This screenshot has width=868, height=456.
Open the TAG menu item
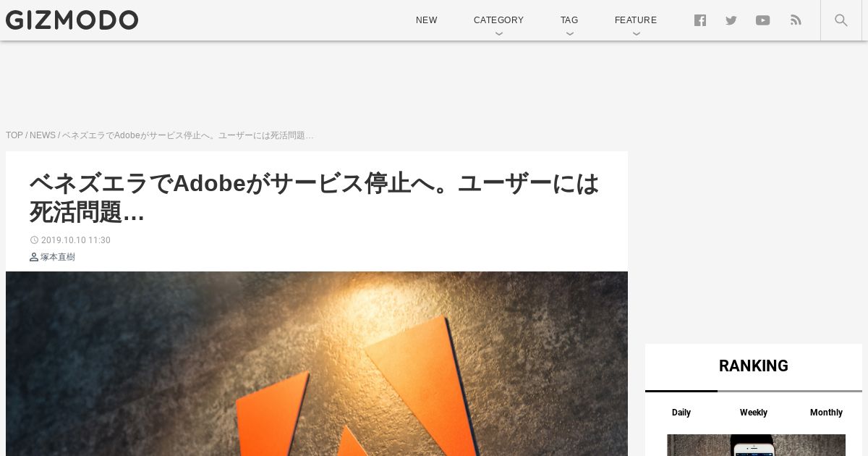pos(569,20)
